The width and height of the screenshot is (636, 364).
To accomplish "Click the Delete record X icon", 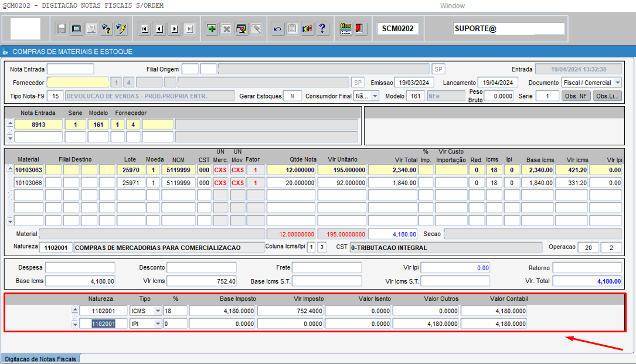I will pyautogui.click(x=226, y=28).
